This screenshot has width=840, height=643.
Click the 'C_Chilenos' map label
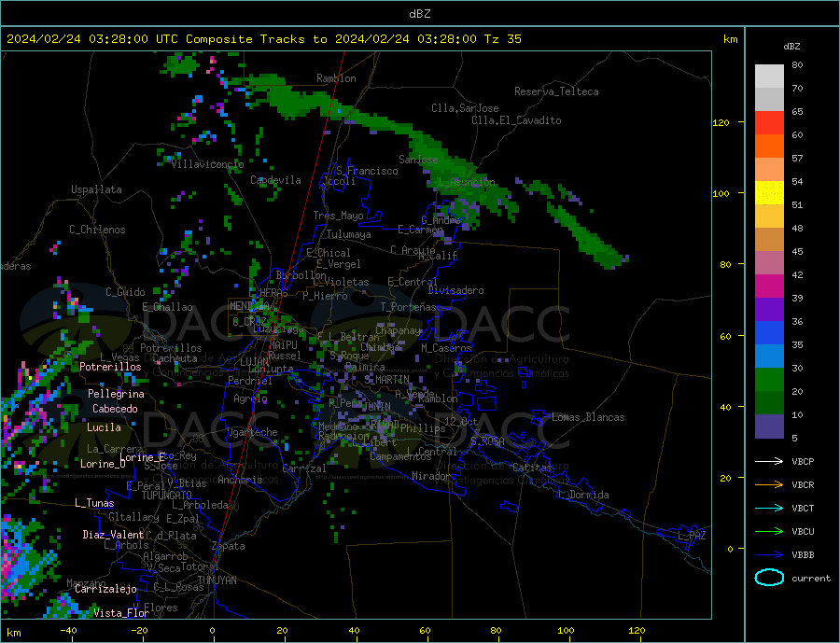pos(97,230)
